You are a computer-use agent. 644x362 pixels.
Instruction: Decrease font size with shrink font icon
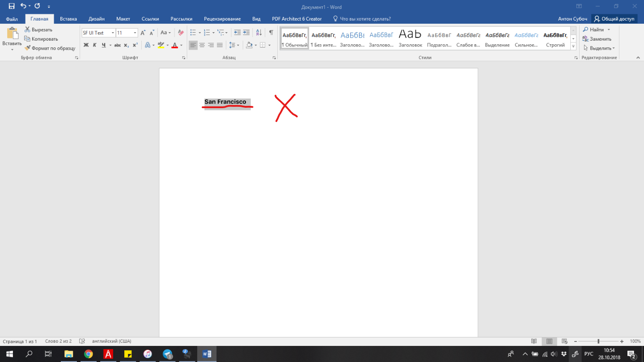point(152,33)
